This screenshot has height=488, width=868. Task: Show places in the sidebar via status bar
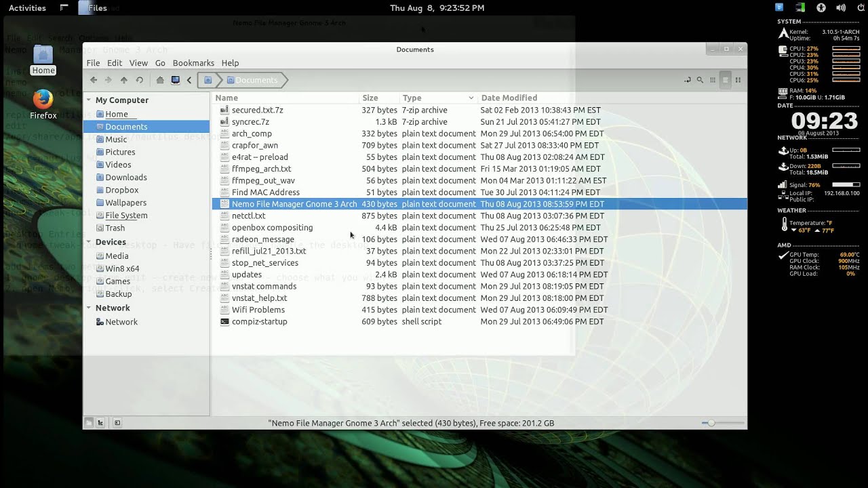[x=89, y=423]
